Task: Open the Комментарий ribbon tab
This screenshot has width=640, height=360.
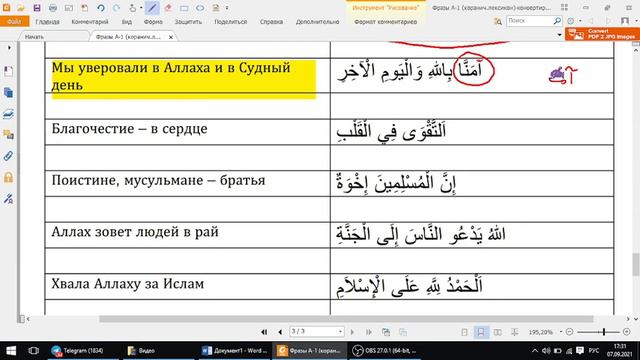Action: click(90, 22)
